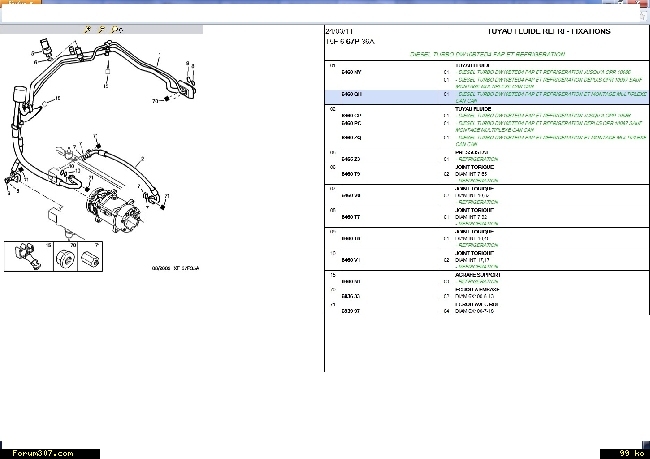This screenshot has height=459, width=650.
Task: Click the rightmost inset detail showing the nut
Action: coord(90,256)
